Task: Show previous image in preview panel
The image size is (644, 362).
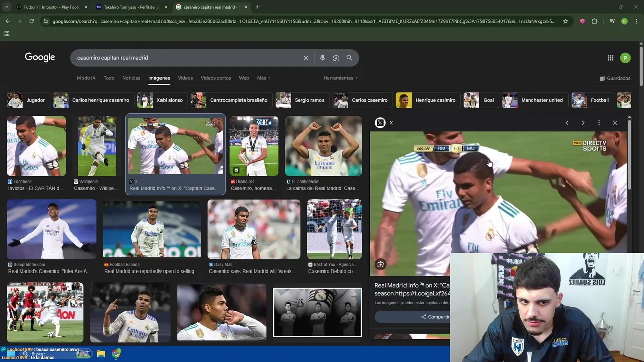Action: (567, 123)
